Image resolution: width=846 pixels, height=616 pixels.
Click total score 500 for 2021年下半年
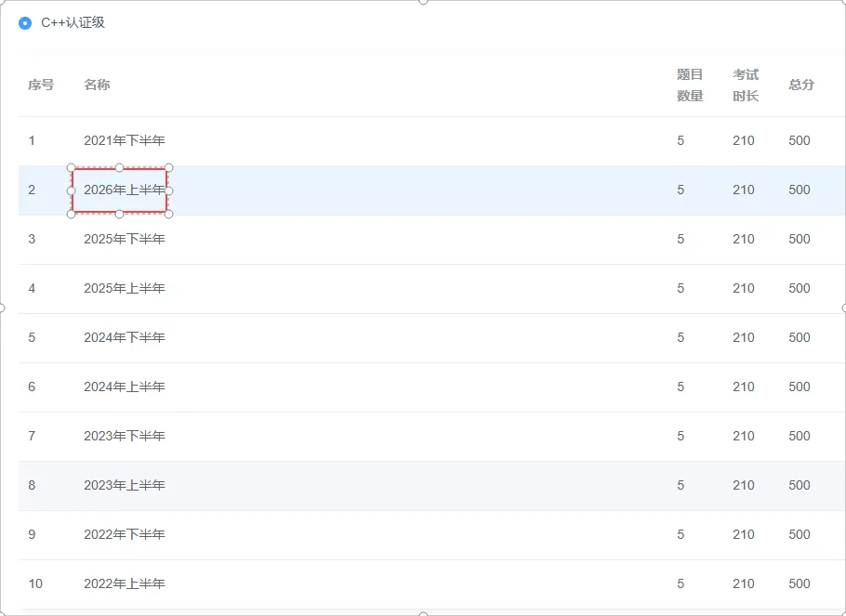[x=800, y=141]
